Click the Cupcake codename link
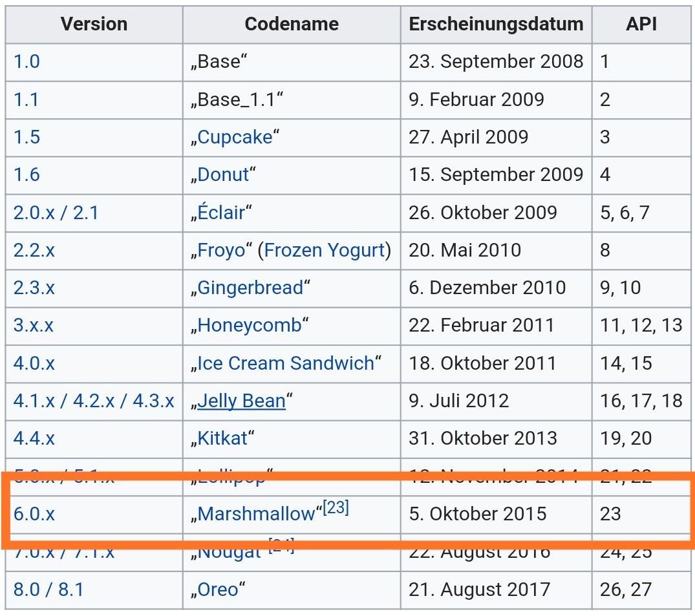The height and width of the screenshot is (616, 695). (235, 138)
